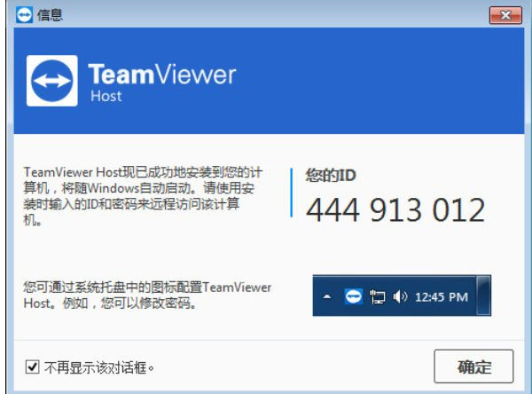The width and height of the screenshot is (532, 394).
Task: Click the text 您可通过系统托盘中的图标配置TeamViewer Host
Action: click(x=147, y=295)
